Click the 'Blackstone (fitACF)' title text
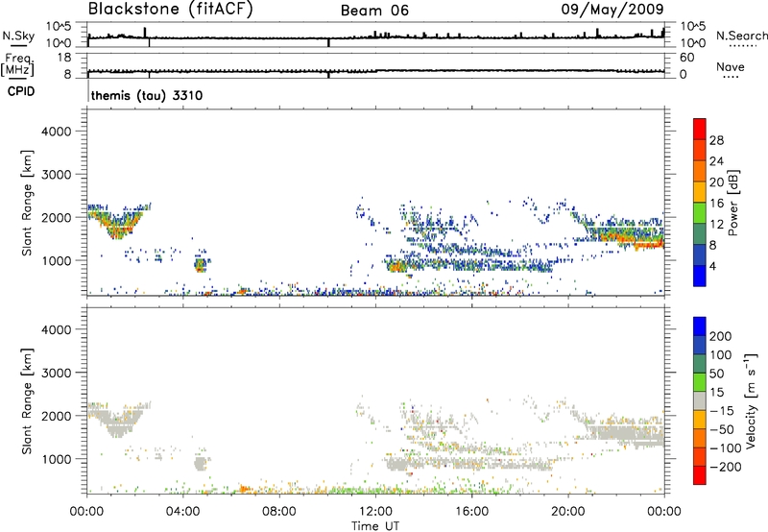 (x=171, y=10)
